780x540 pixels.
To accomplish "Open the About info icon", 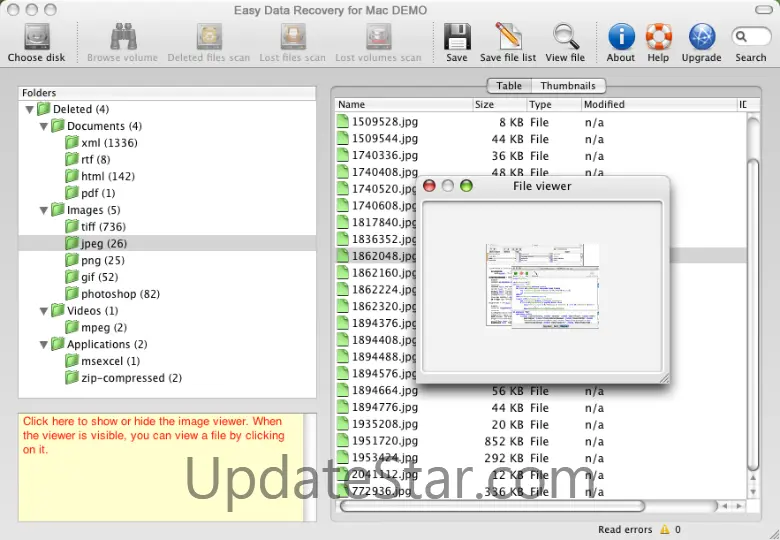I will [621, 37].
